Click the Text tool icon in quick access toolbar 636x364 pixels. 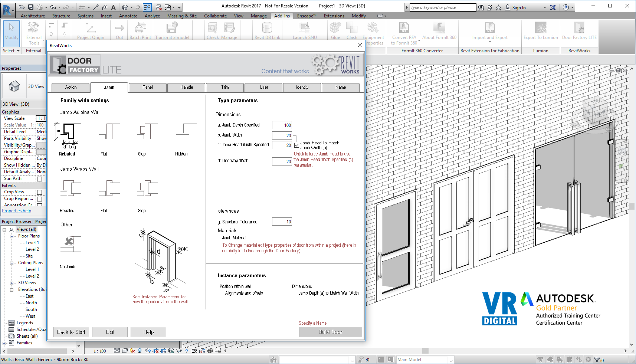[114, 7]
